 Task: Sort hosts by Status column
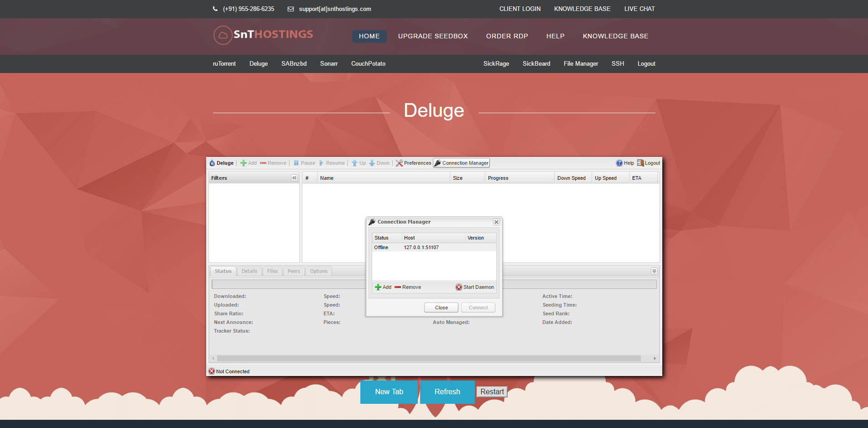click(x=387, y=238)
